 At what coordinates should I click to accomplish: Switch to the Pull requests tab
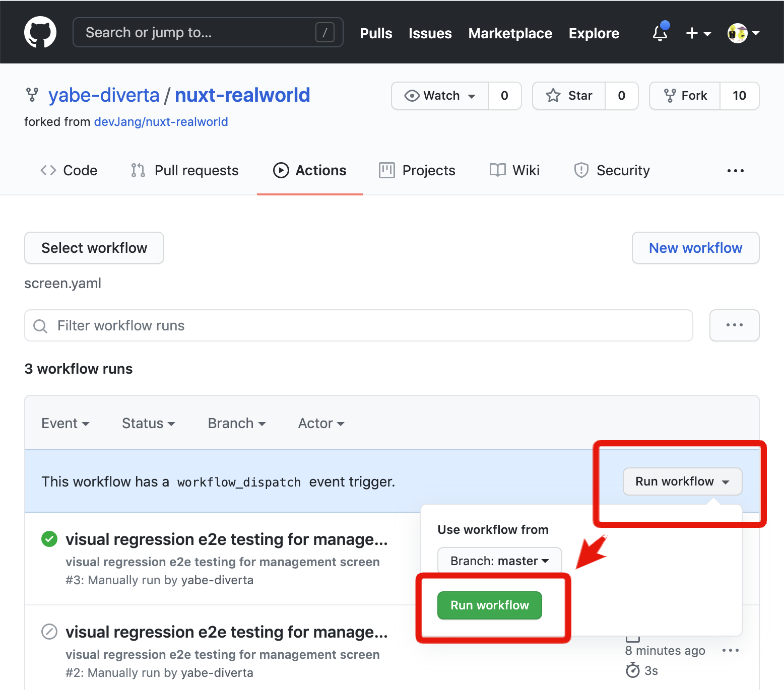[185, 170]
